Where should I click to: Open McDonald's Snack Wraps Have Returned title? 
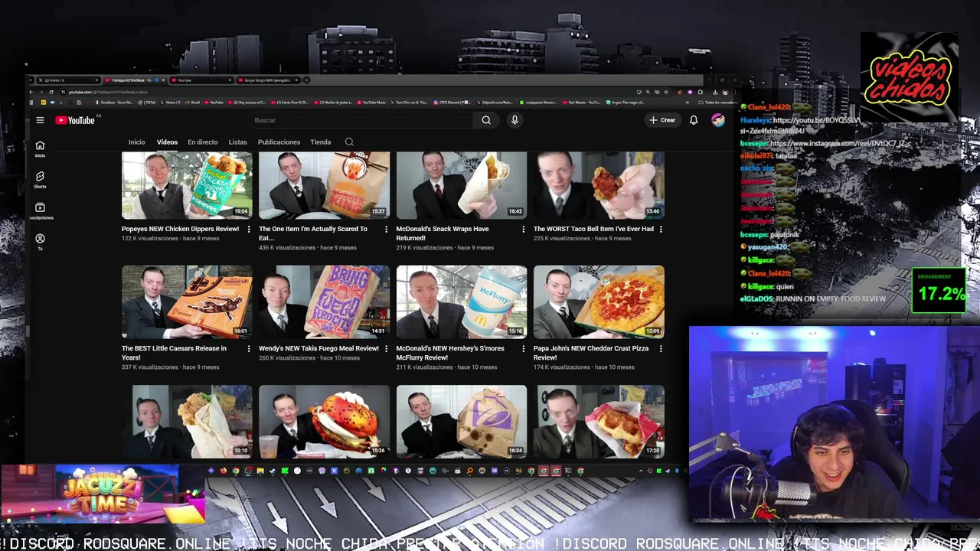pos(443,233)
